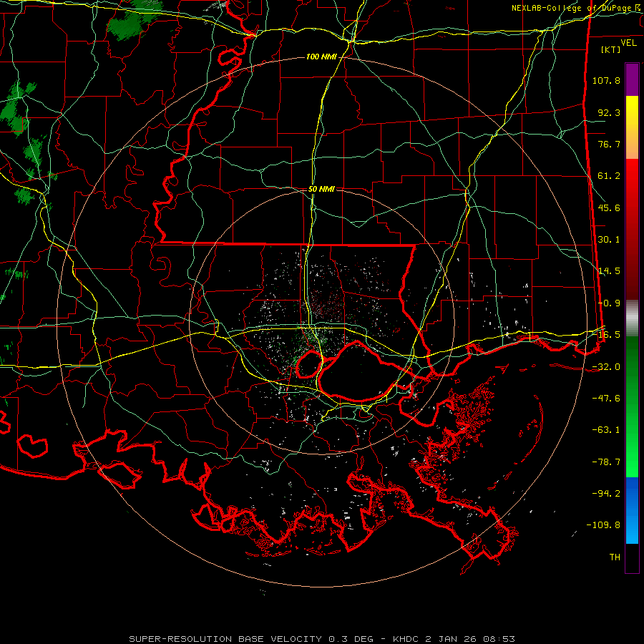Click the 61.2 legend value
This screenshot has height=644, width=644.
click(x=609, y=176)
